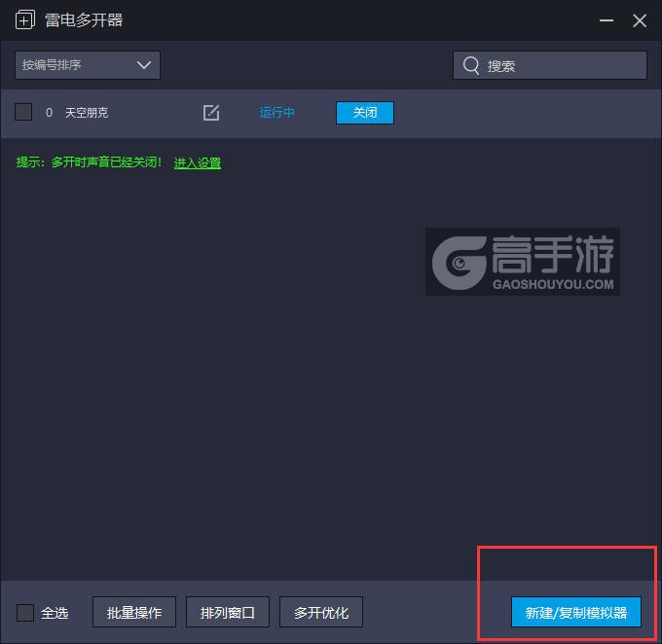The height and width of the screenshot is (644, 662).
Task: Click 新建/复制模拟器 button
Action: pos(576,612)
